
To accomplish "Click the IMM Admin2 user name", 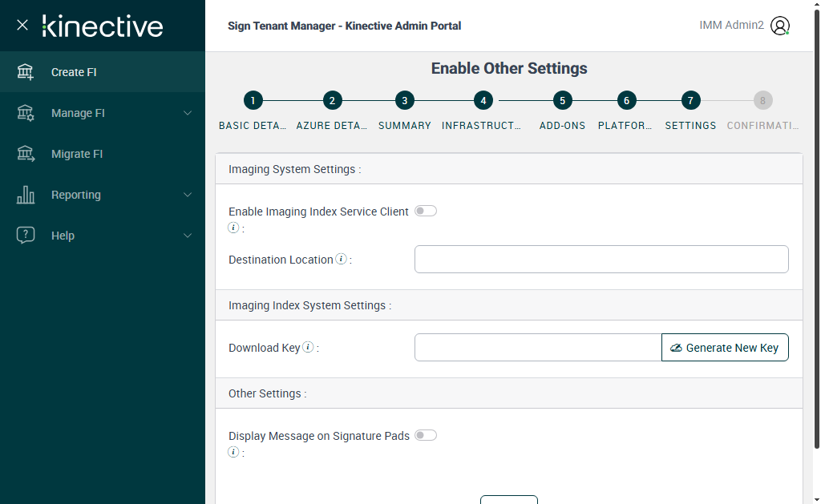I will click(731, 25).
